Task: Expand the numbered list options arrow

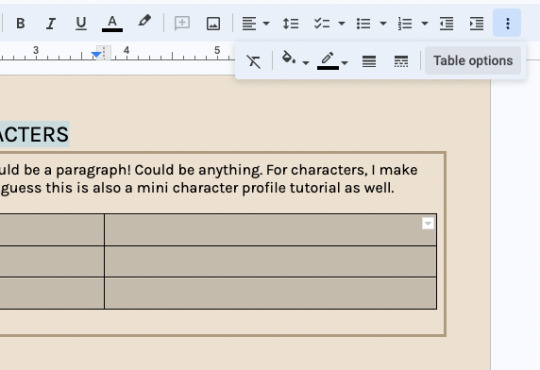Action: pyautogui.click(x=425, y=23)
